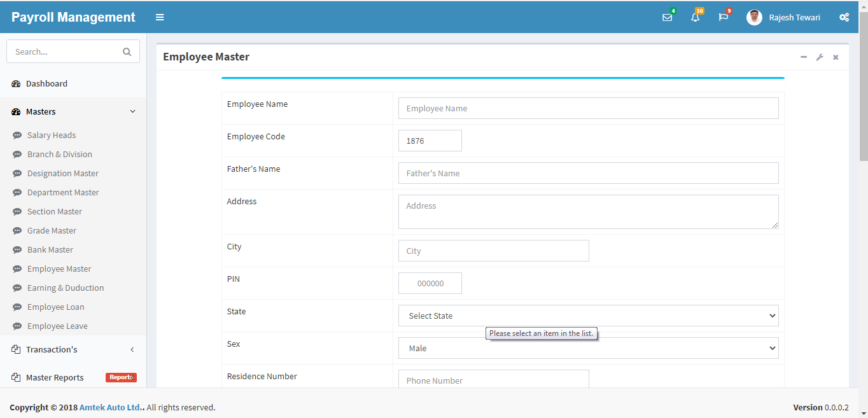
Task: Go to the Dashboard page
Action: [x=46, y=83]
